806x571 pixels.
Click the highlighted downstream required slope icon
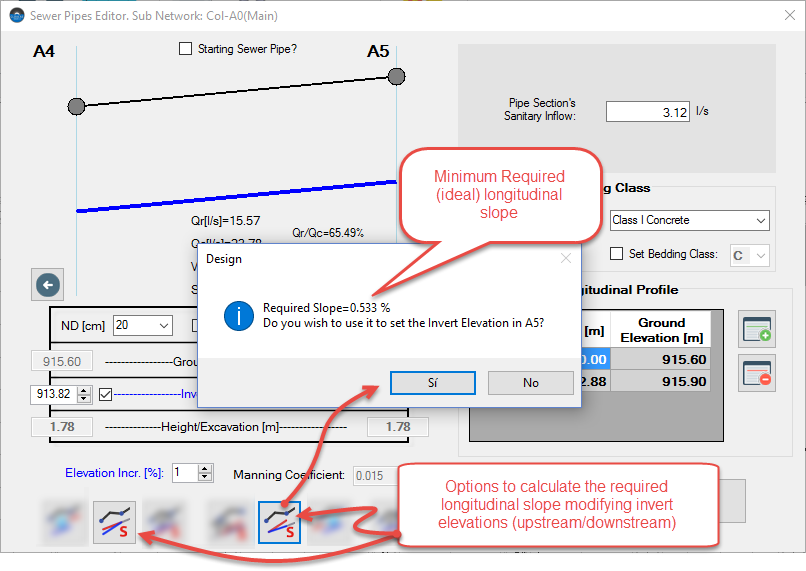pos(280,521)
